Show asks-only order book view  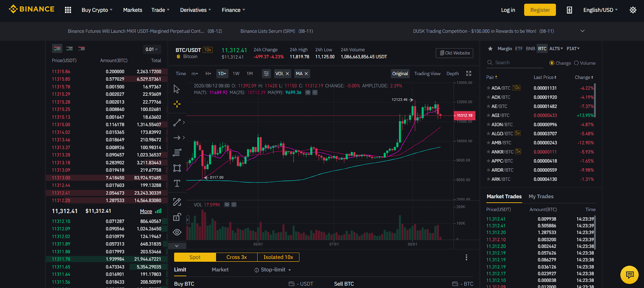81,49
